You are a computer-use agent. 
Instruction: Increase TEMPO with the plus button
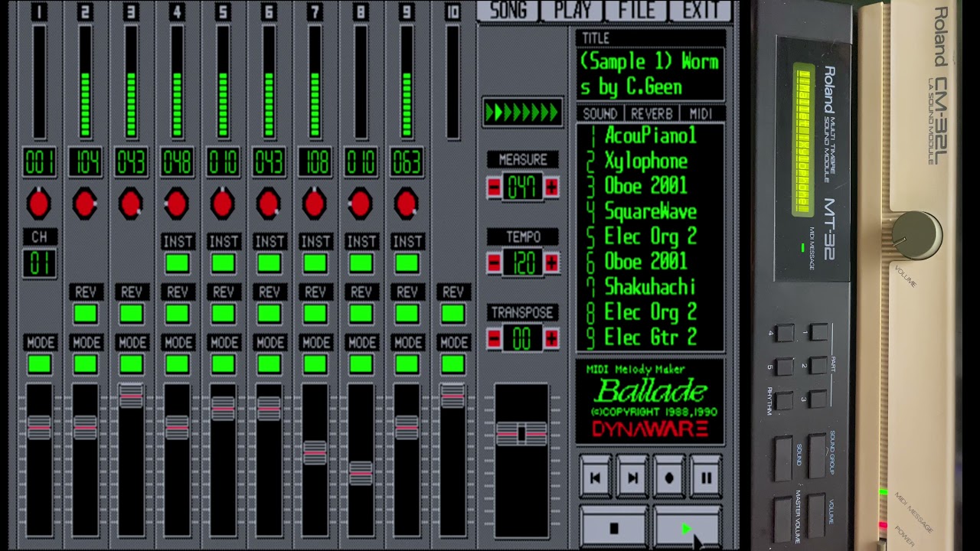pyautogui.click(x=551, y=263)
